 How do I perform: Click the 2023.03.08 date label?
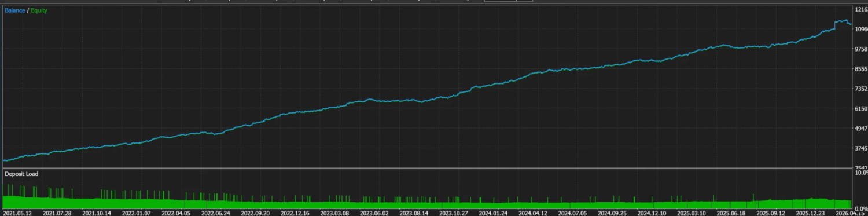[x=334, y=213]
